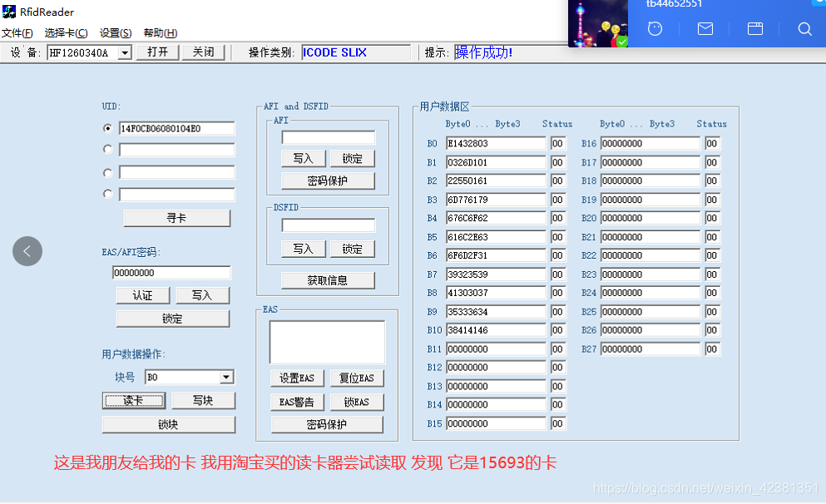Viewport: 826px width, 504px height.
Task: Click the RfidReader app icon in title bar
Action: (8, 12)
